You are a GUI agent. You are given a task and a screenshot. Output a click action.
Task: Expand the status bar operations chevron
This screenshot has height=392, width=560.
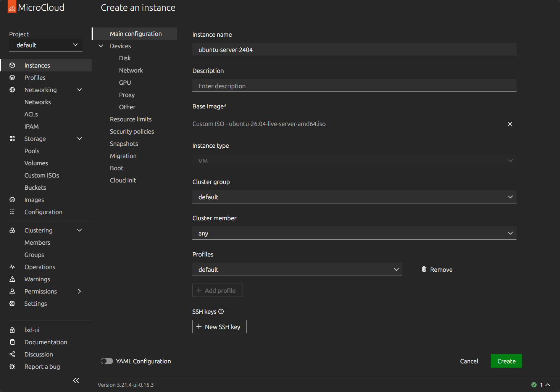(548, 385)
